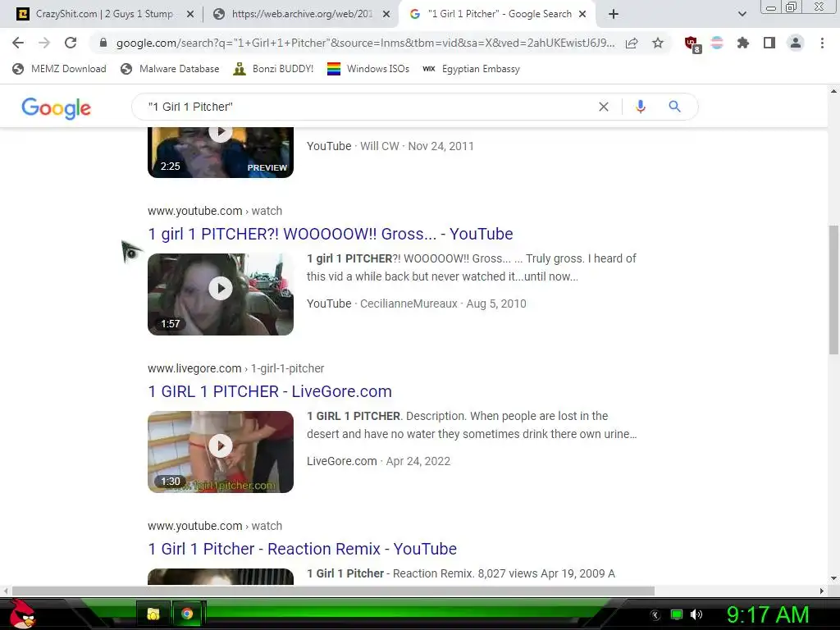Click the horizontal scrollbar thumb

click(333, 591)
